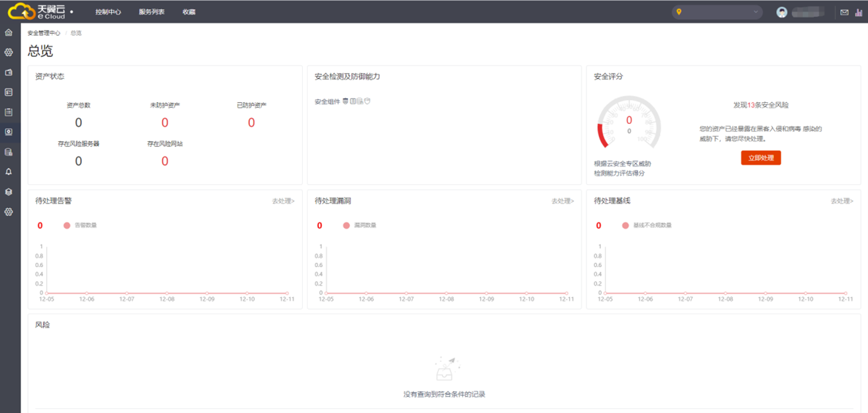Click the clipboard icon in left sidebar
This screenshot has width=868, height=413.
pyautogui.click(x=9, y=112)
